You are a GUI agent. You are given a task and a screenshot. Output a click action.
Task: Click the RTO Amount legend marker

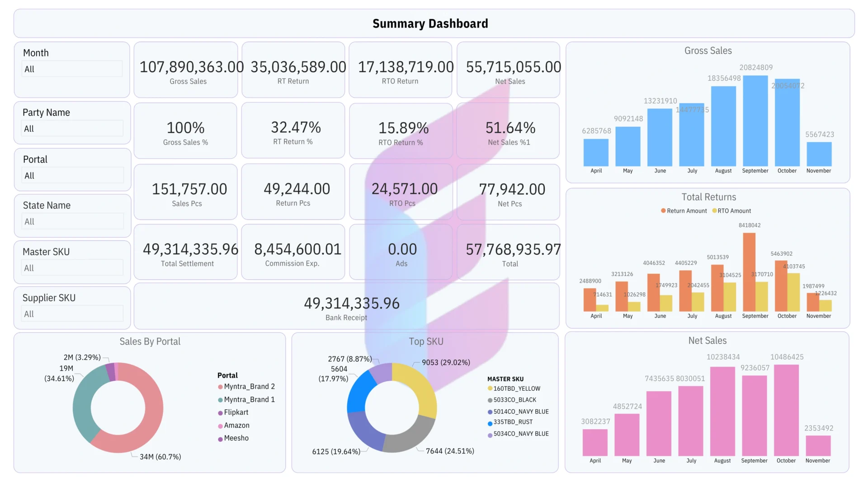coord(714,211)
